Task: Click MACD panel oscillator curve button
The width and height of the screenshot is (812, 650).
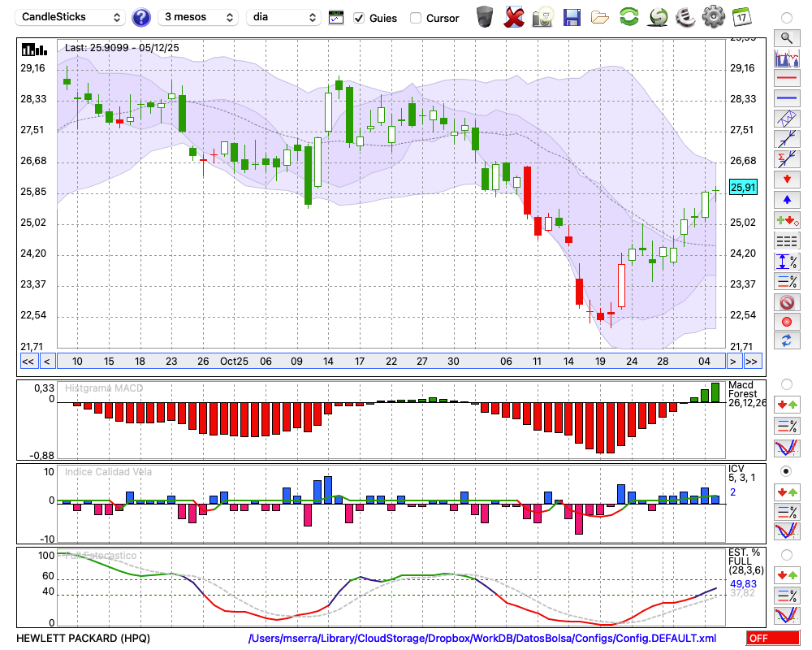Action: (x=787, y=448)
